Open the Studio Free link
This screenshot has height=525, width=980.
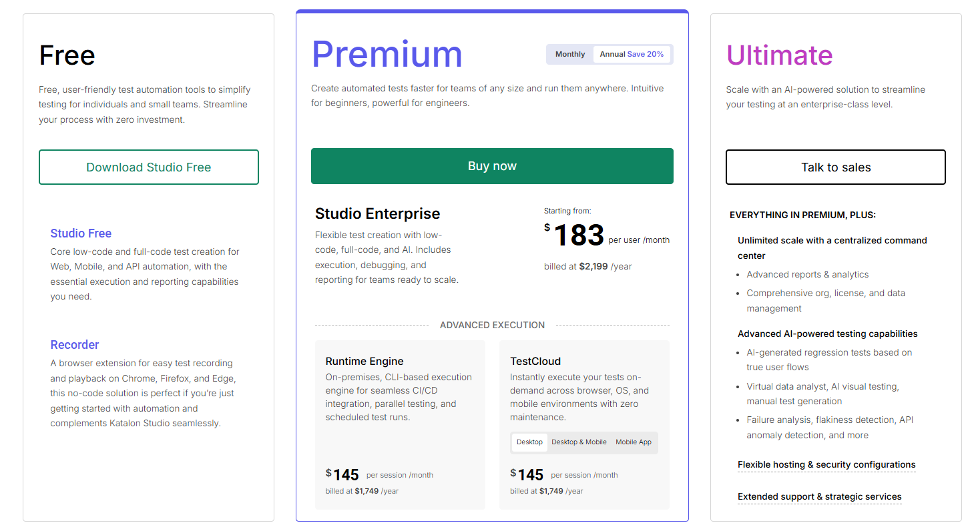coord(81,233)
